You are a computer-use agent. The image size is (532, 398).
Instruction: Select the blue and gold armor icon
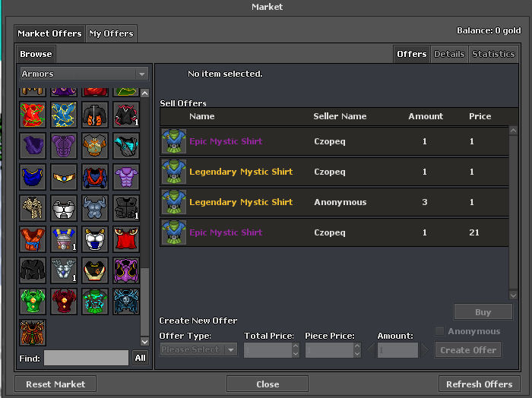(64, 115)
